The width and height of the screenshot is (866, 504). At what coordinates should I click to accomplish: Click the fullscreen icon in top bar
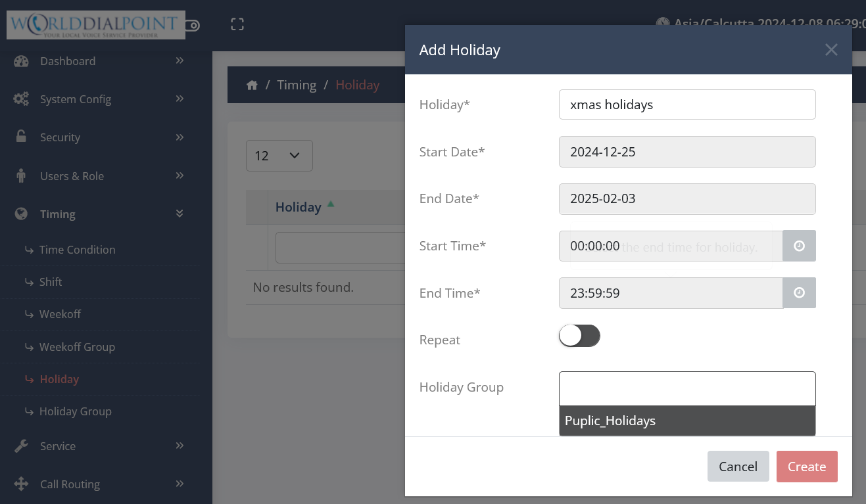tap(237, 24)
